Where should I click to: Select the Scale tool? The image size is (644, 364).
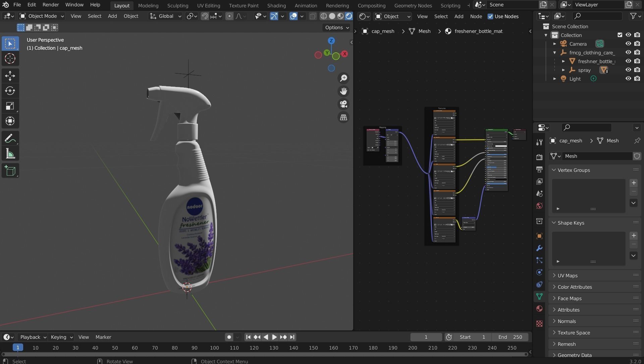click(10, 106)
